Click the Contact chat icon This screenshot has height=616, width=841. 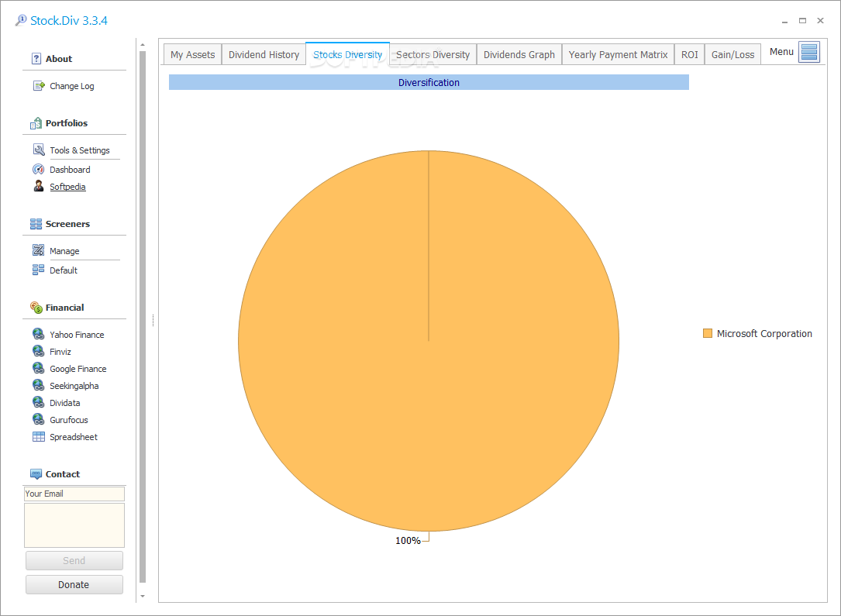tap(36, 474)
